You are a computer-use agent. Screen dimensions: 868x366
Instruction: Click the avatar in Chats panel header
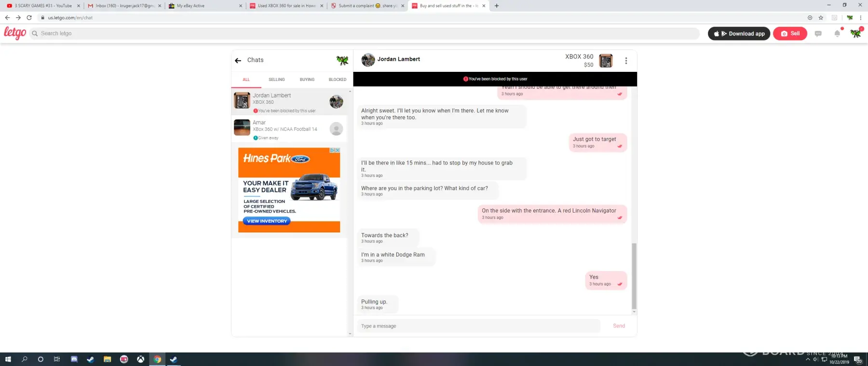pyautogui.click(x=342, y=60)
